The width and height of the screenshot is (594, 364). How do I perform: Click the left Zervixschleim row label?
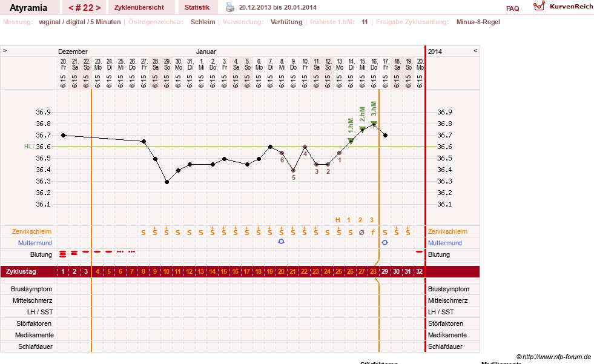point(32,231)
